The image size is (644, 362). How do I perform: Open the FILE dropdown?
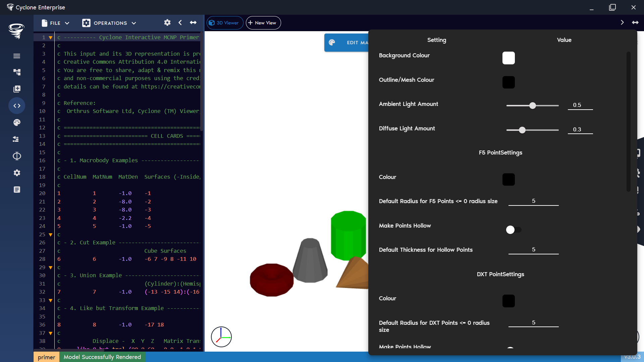pyautogui.click(x=55, y=23)
